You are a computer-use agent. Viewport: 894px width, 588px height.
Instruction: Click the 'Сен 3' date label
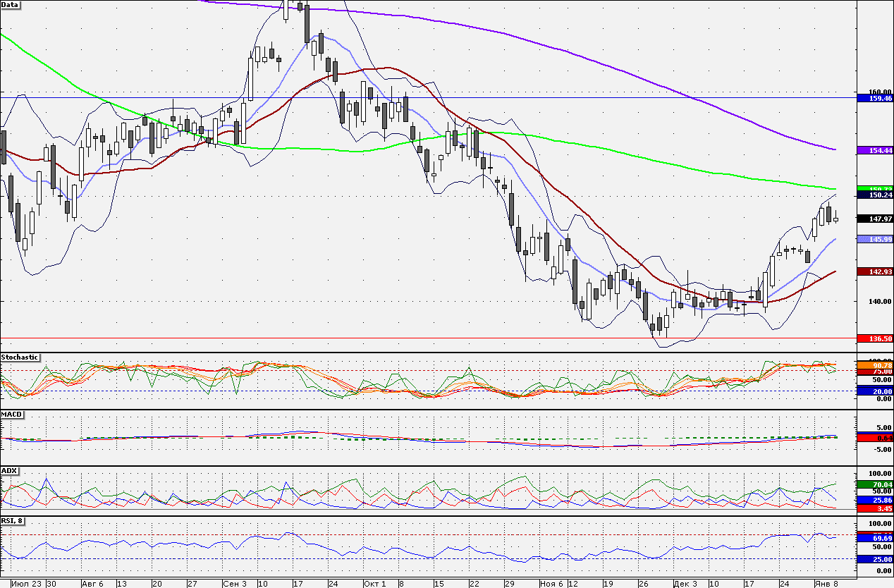tap(235, 584)
